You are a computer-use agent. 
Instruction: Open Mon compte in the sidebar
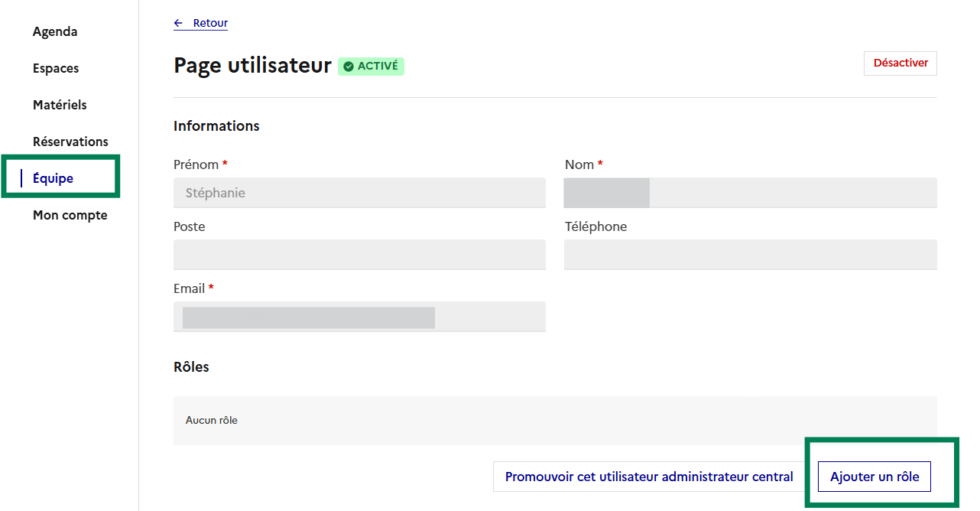click(70, 215)
